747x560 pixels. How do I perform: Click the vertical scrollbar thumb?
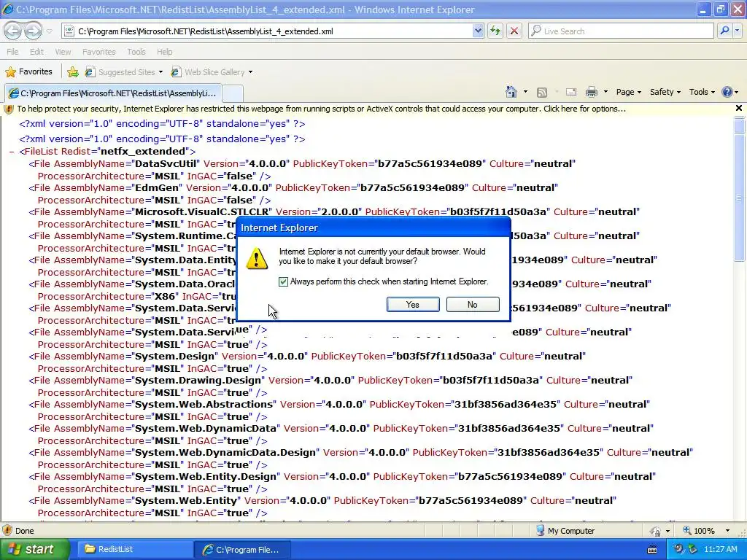point(739,197)
